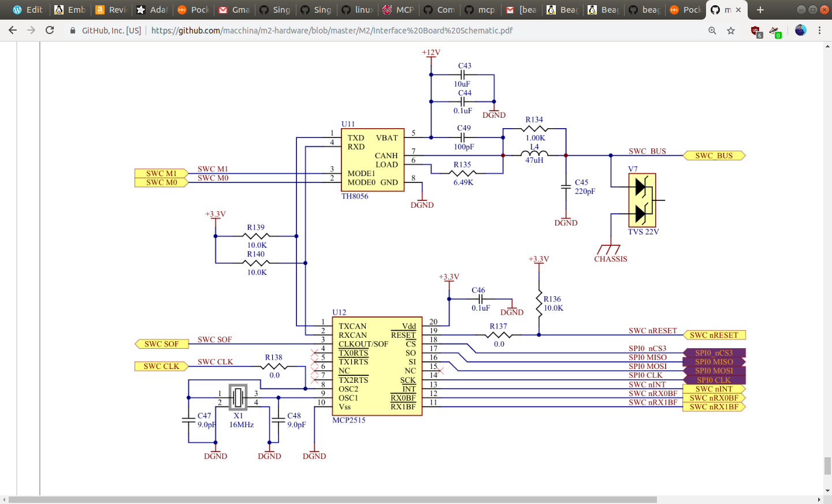
Task: Switch to the Emb tab
Action: [70, 10]
